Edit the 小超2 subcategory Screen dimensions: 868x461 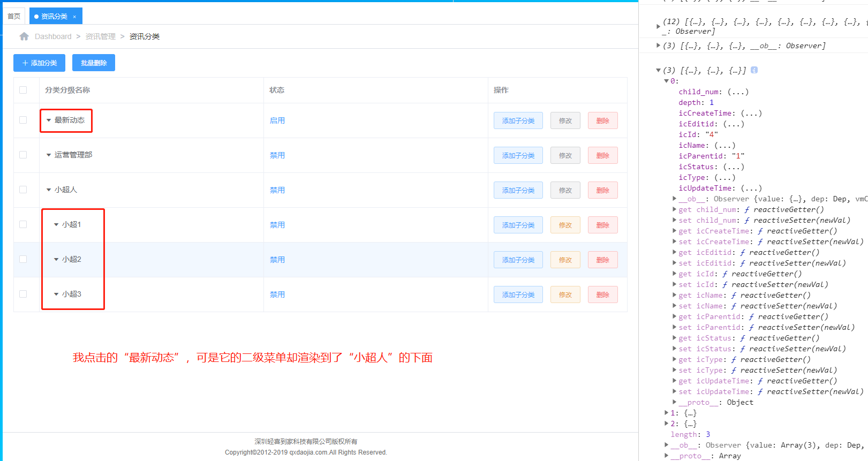[565, 260]
